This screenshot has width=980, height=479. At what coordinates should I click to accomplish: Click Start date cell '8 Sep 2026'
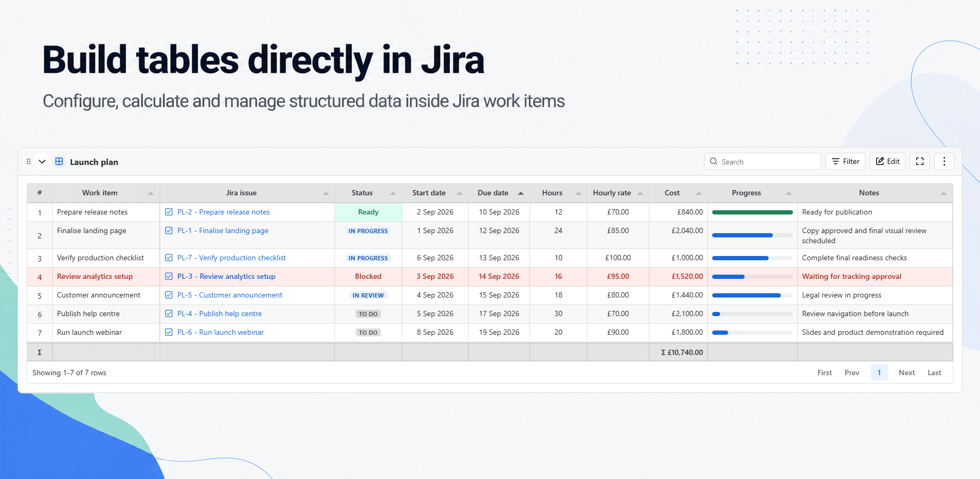pos(435,332)
